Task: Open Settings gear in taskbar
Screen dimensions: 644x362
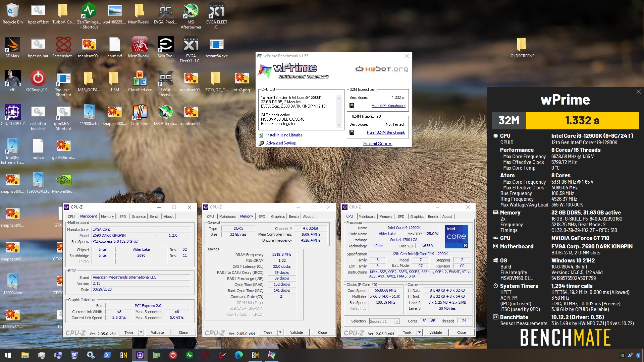Action: (x=91, y=355)
